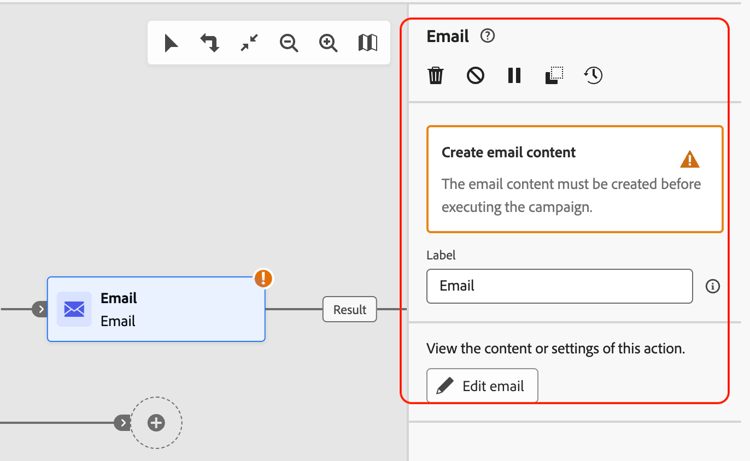The width and height of the screenshot is (750, 461).
Task: Click the rotate layout arrows icon
Action: (210, 43)
